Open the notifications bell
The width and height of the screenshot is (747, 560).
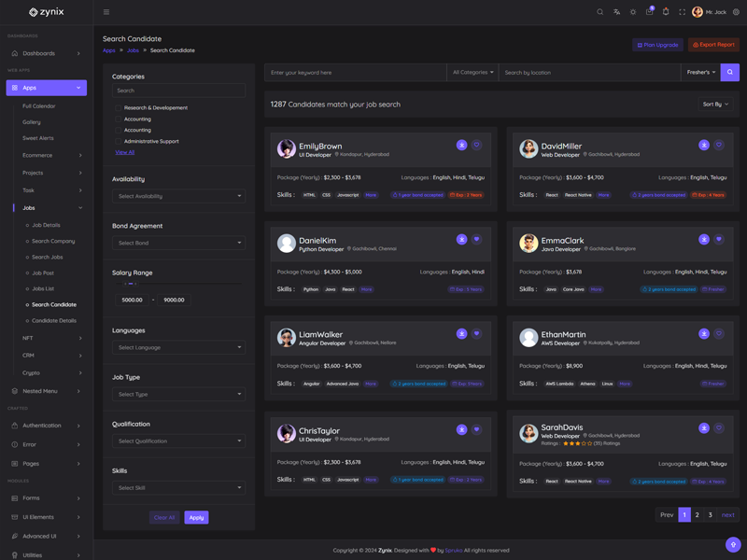[666, 12]
